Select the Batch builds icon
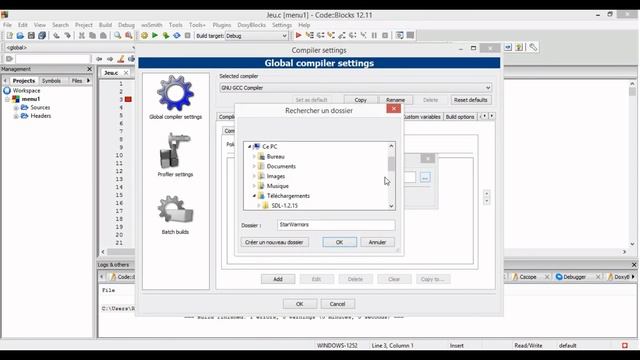 [175, 209]
